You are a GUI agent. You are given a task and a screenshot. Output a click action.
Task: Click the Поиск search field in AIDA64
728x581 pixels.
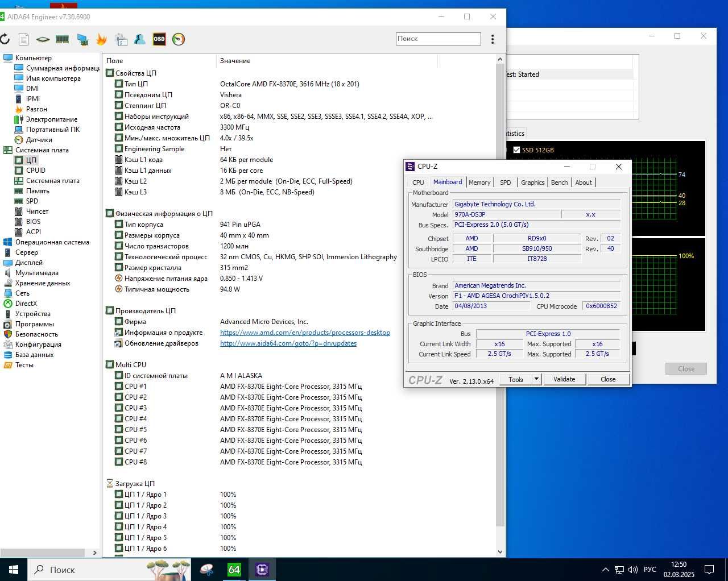[439, 39]
